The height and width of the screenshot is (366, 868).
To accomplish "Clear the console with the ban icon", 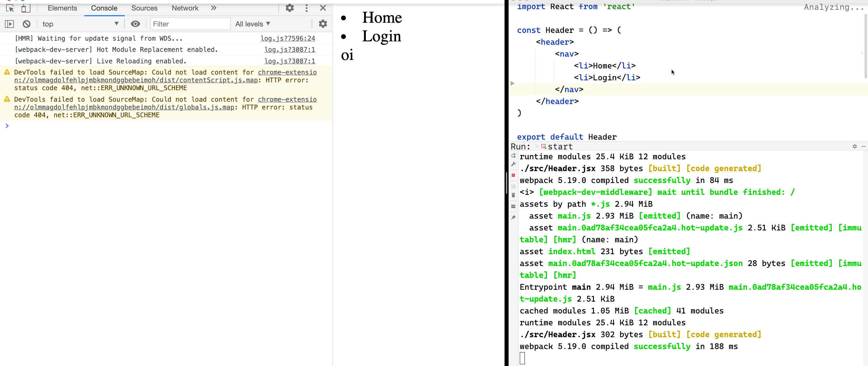I will click(26, 24).
